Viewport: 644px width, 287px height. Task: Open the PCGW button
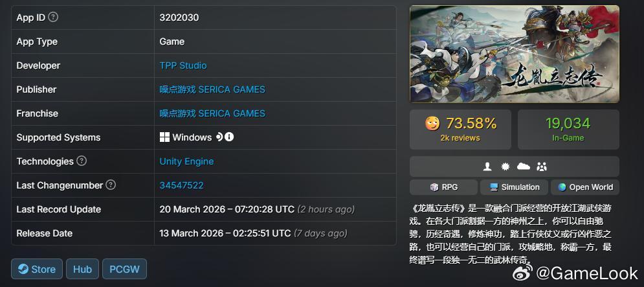[124, 269]
